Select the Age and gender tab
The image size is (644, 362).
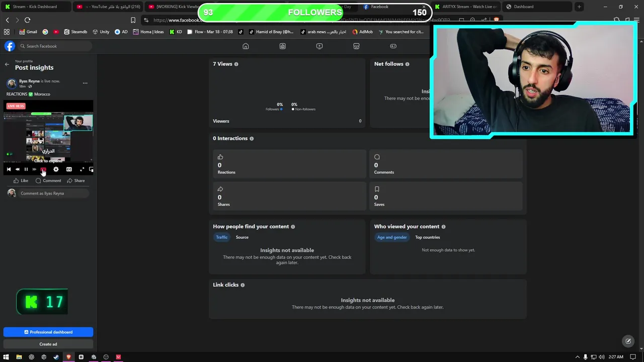(392, 237)
